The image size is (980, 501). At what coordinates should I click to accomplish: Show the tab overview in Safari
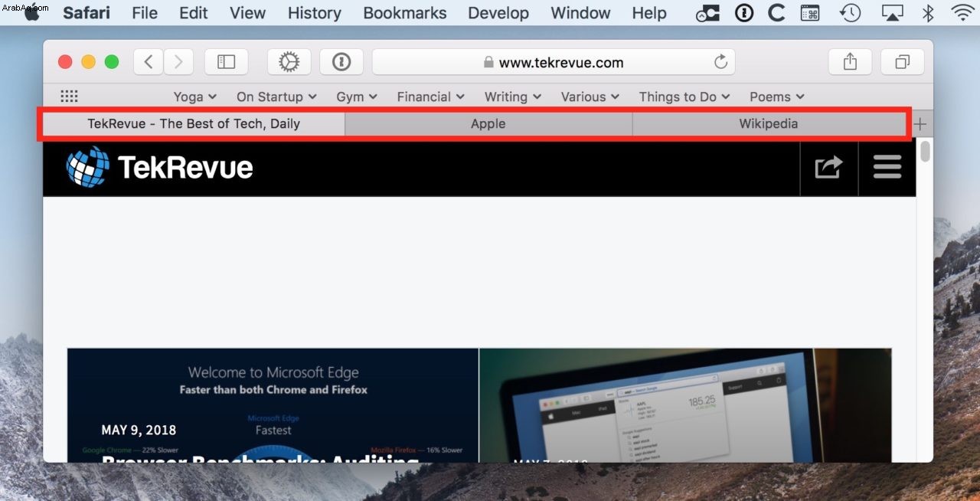click(x=903, y=62)
